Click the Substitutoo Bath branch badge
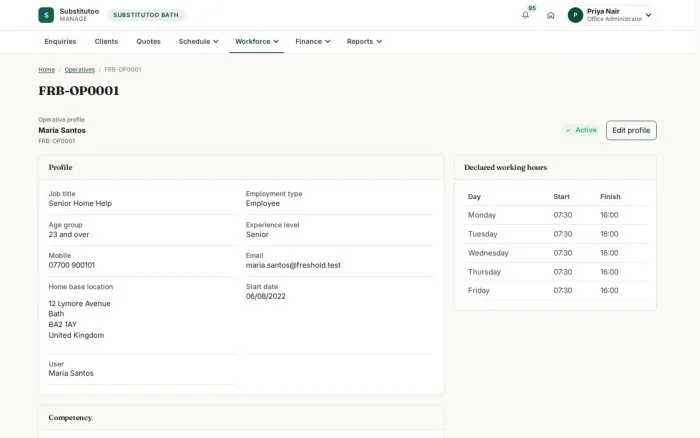 click(146, 15)
